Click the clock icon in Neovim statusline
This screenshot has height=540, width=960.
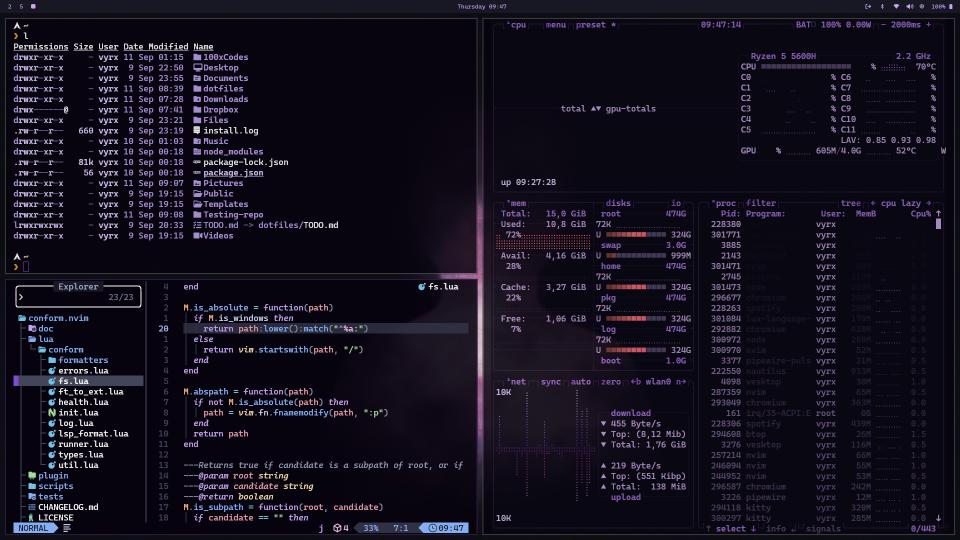tap(432, 528)
